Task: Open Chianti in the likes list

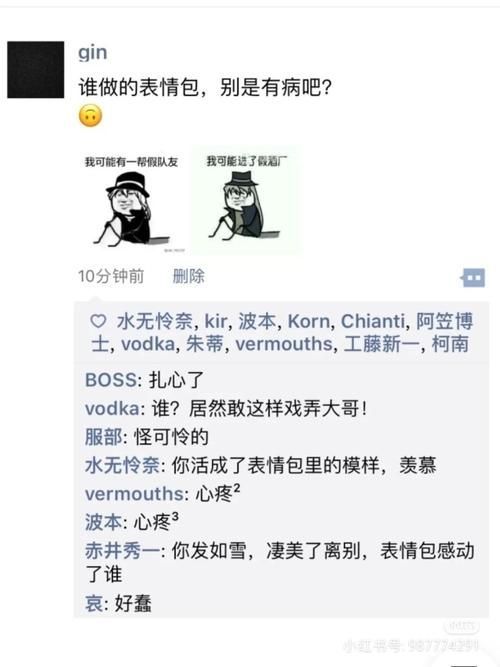Action: click(373, 321)
